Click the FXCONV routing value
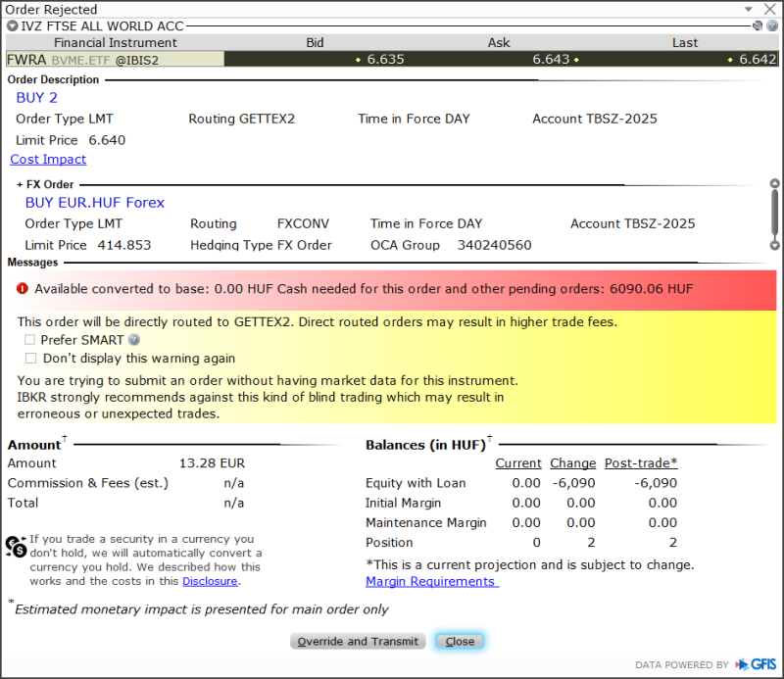The width and height of the screenshot is (784, 679). click(303, 223)
